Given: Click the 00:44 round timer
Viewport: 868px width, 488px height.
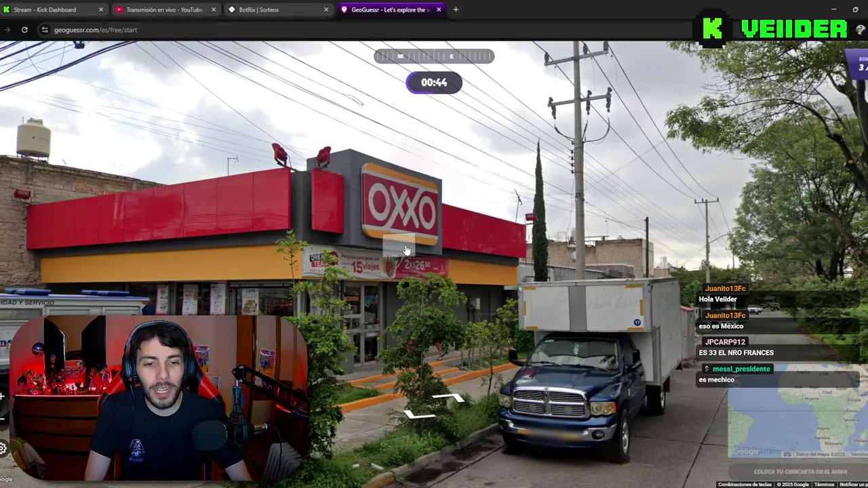Looking at the screenshot, I should point(434,83).
